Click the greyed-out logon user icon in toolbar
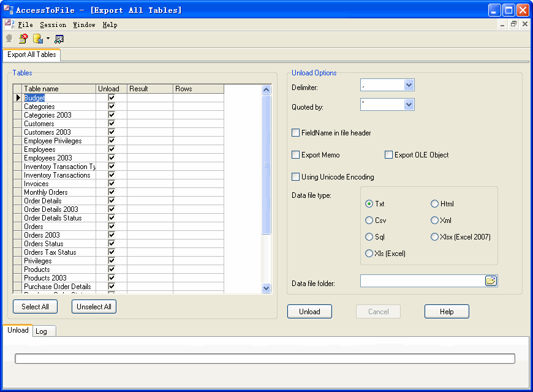Viewport: 533px width, 392px height. tap(10, 39)
